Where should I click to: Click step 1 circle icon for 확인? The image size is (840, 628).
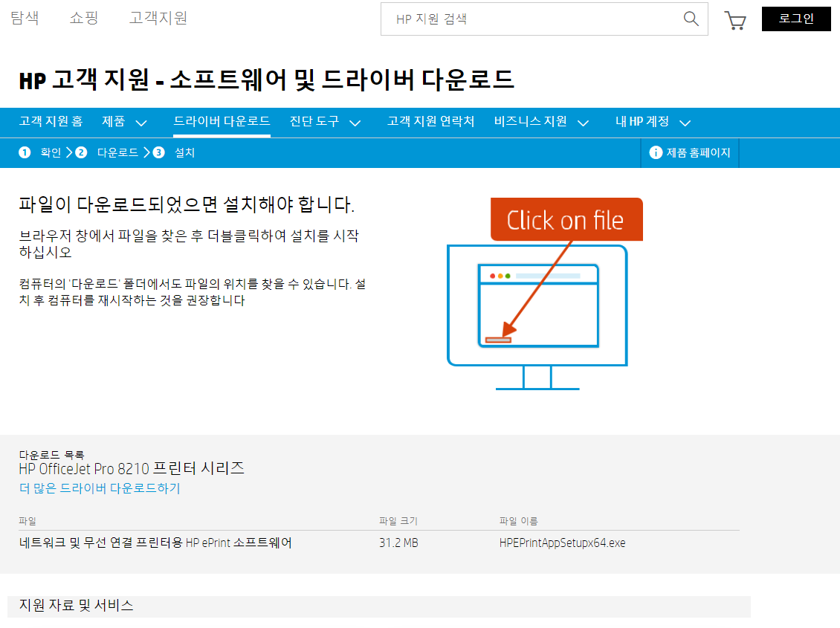pyautogui.click(x=25, y=152)
